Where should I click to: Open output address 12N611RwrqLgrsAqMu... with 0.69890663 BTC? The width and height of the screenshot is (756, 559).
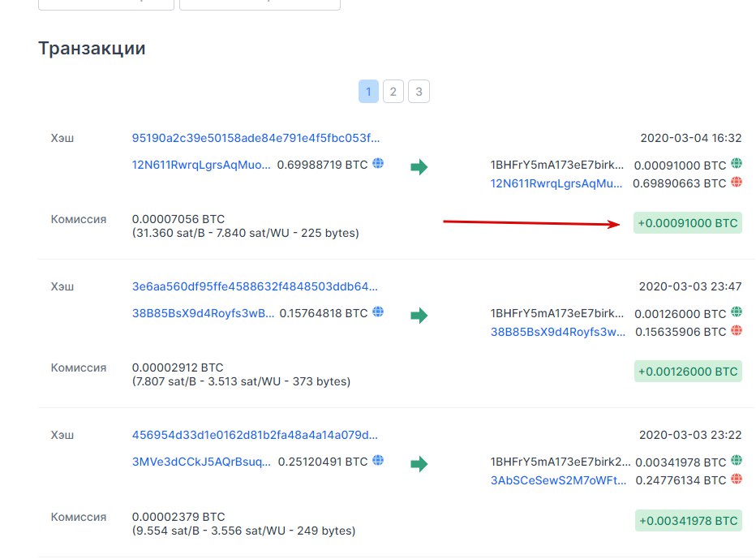point(556,183)
